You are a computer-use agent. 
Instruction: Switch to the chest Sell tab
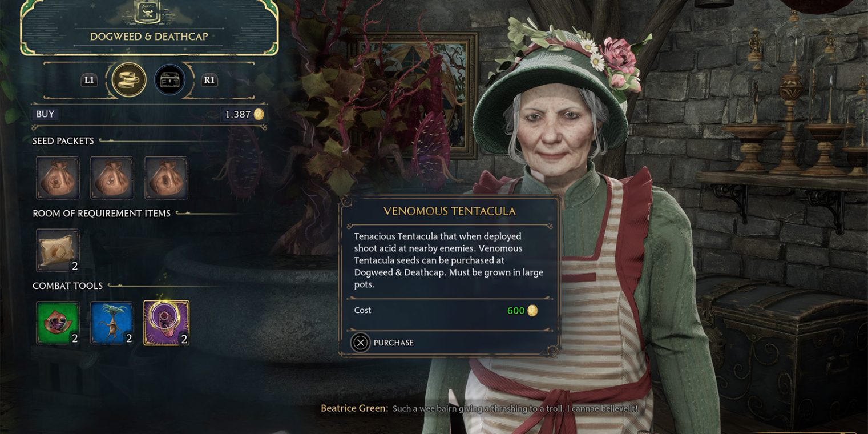[x=170, y=79]
